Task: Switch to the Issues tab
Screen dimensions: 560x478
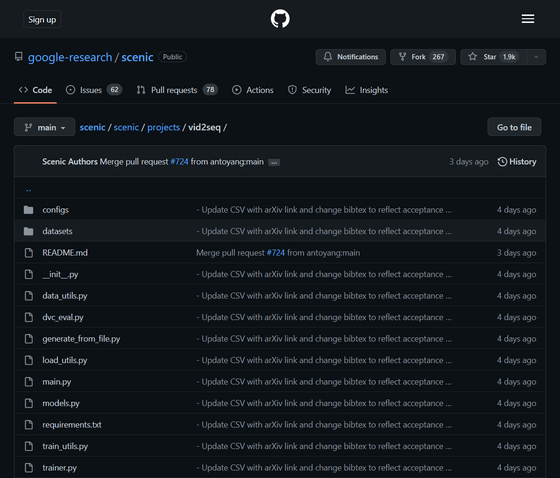Action: (94, 90)
